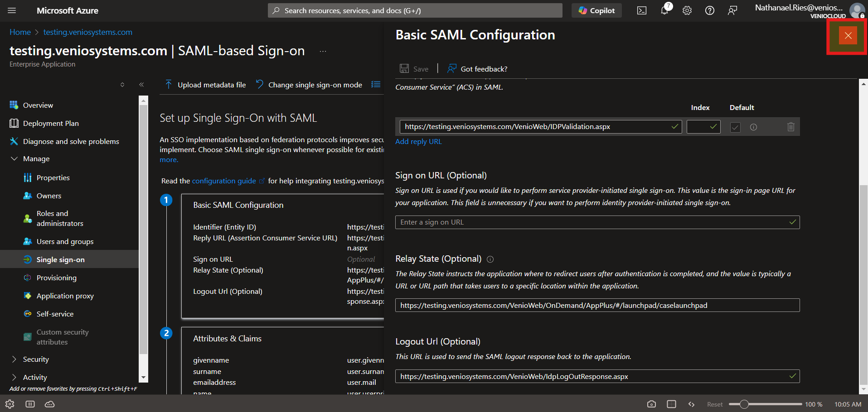Viewport: 868px width, 412px height.
Task: Click the Reply URL input field
Action: click(x=540, y=127)
